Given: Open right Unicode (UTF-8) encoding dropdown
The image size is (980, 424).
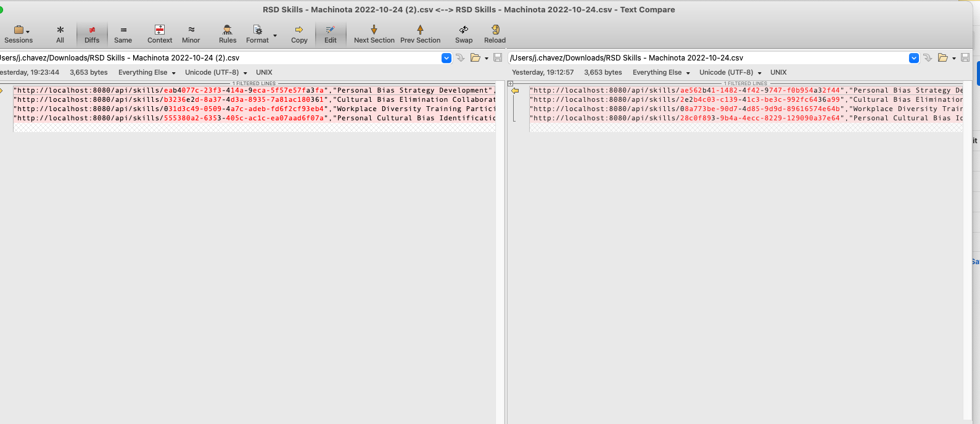Looking at the screenshot, I should [x=730, y=72].
